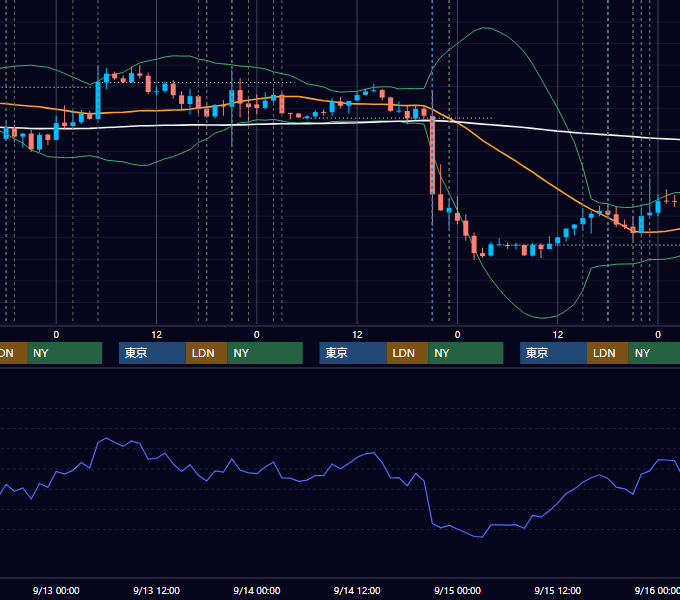Select the LDN session block on 9/15
The height and width of the screenshot is (600, 680).
click(608, 353)
